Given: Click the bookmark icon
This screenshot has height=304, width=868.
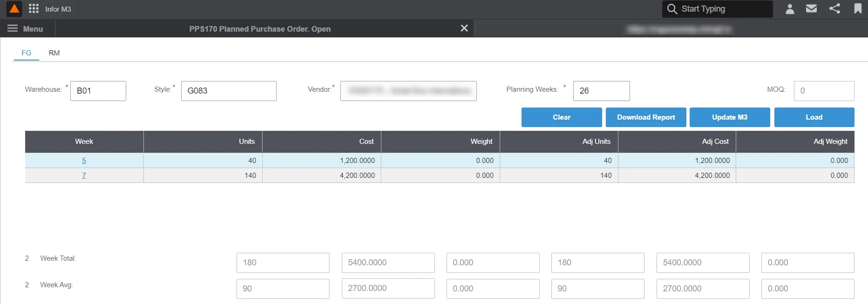Looking at the screenshot, I should coord(857,9).
